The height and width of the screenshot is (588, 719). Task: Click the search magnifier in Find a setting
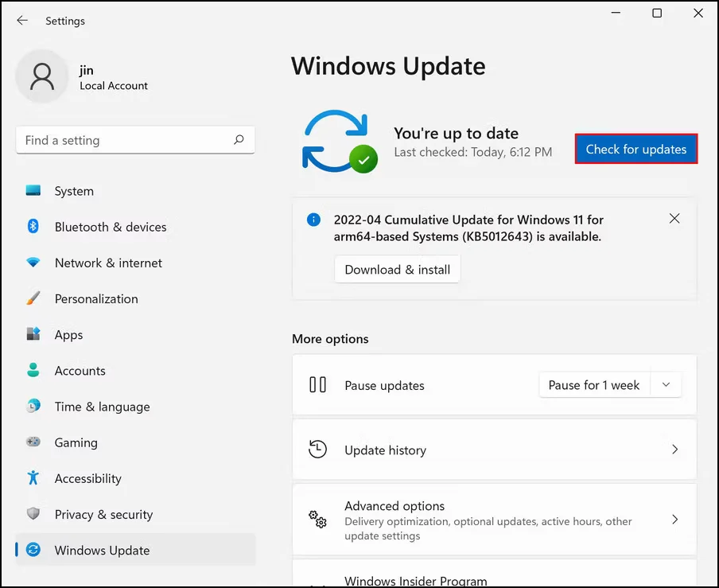pos(239,140)
